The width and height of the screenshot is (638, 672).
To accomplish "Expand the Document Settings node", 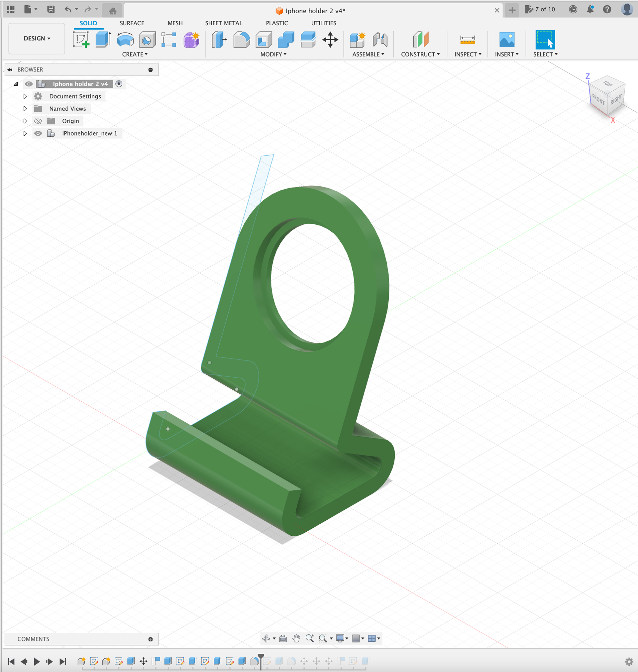I will tap(25, 96).
